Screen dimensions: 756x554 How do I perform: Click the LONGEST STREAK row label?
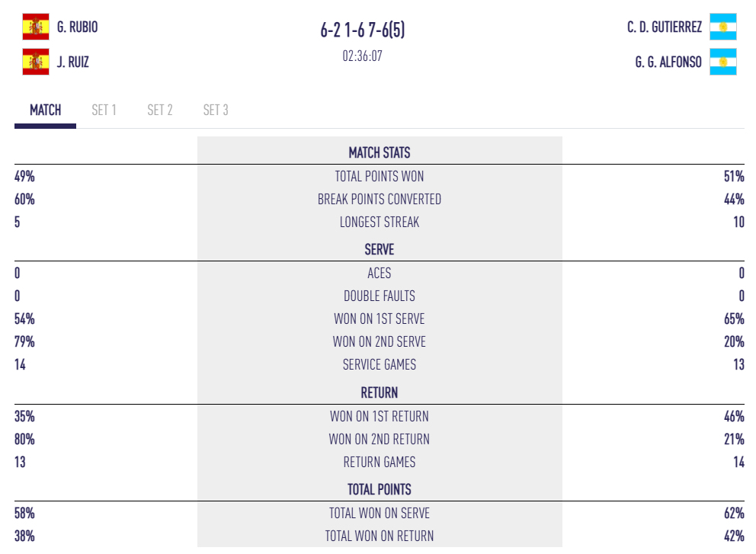pos(380,223)
